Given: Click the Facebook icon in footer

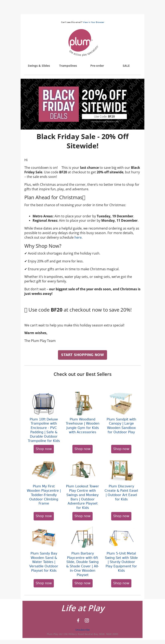Looking at the screenshot, I should point(78,620).
